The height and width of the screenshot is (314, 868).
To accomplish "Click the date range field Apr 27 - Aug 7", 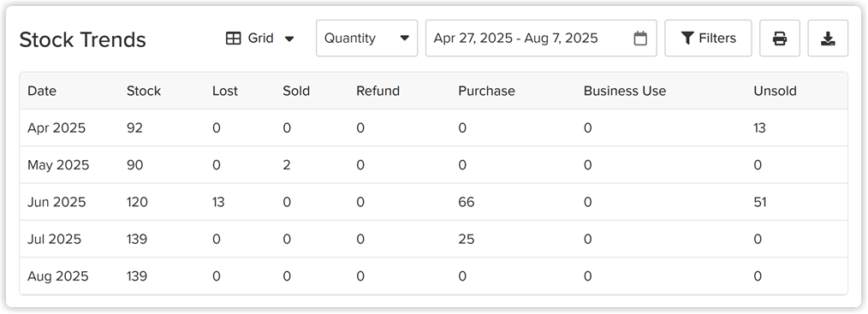I will click(541, 39).
